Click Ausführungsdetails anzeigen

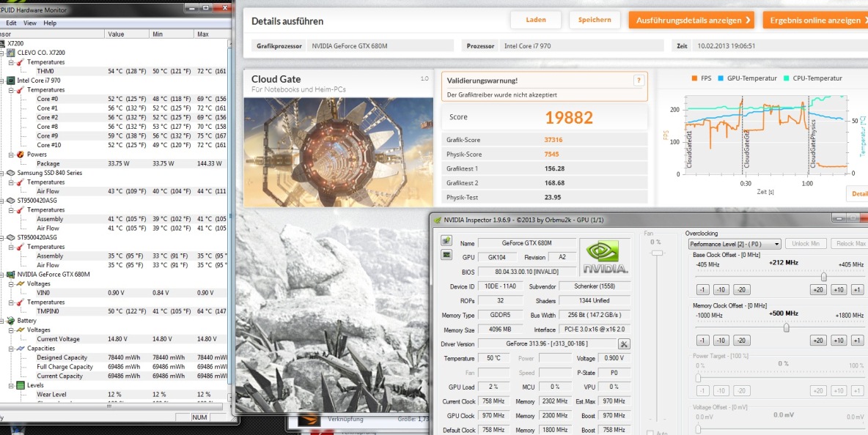click(691, 21)
